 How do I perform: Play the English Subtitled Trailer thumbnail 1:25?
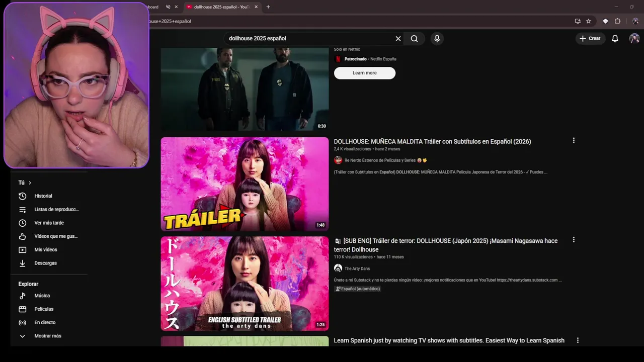click(x=245, y=284)
